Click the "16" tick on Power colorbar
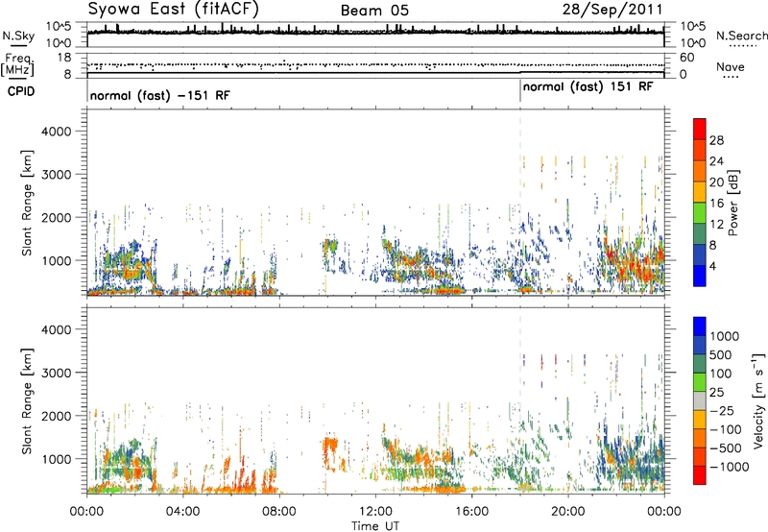 (x=716, y=204)
